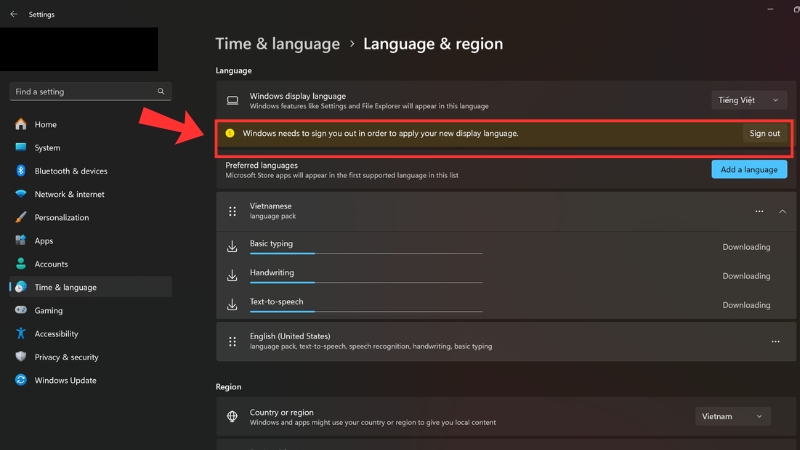Click the search magnifier icon
Viewport: 800px width, 450px height.
161,91
